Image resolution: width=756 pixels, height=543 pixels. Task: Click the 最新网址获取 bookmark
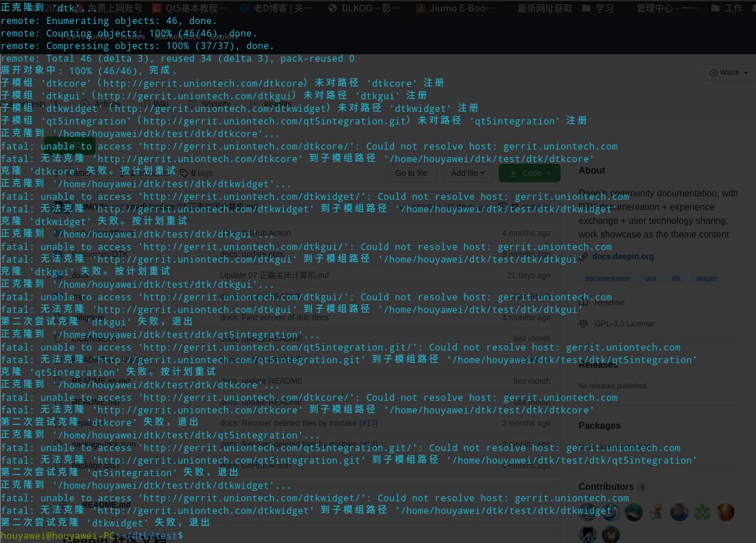[x=545, y=8]
